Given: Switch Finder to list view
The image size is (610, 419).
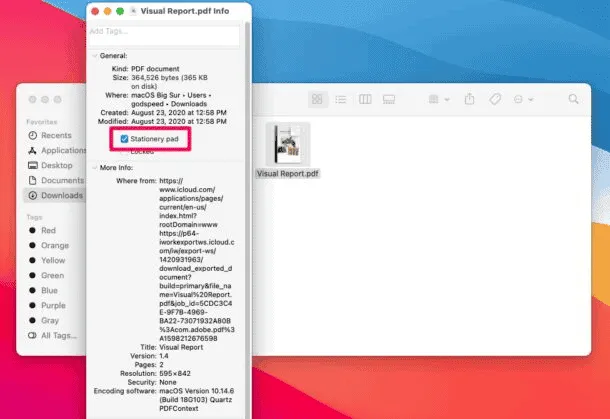Looking at the screenshot, I should click(x=341, y=99).
